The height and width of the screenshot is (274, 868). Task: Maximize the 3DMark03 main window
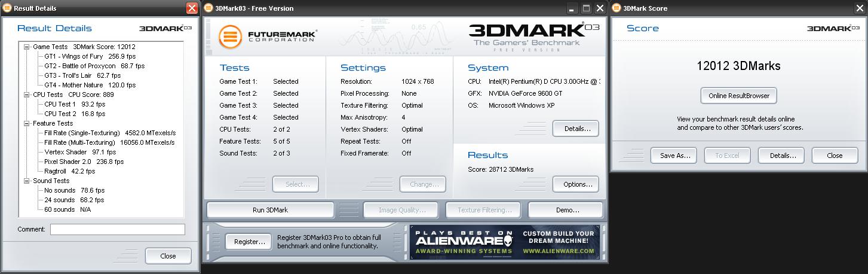[586, 8]
